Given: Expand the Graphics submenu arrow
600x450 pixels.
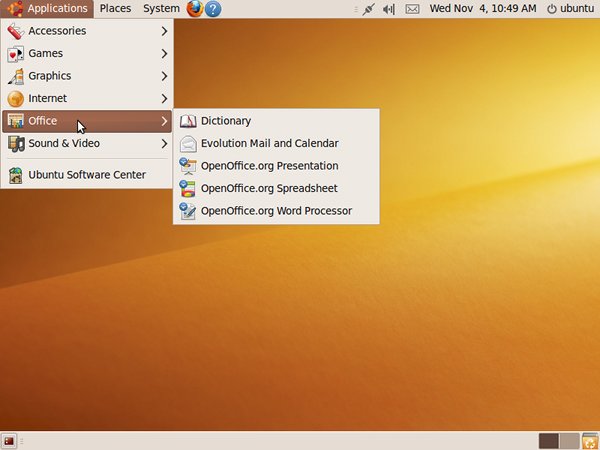Looking at the screenshot, I should pyautogui.click(x=164, y=76).
